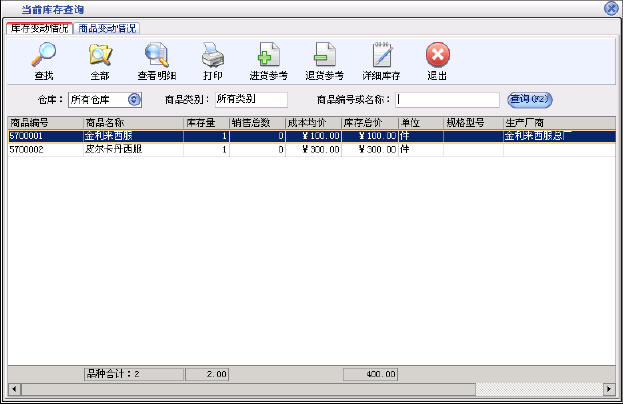
Task: Click horizontal scrollbar right arrow
Action: click(x=609, y=388)
